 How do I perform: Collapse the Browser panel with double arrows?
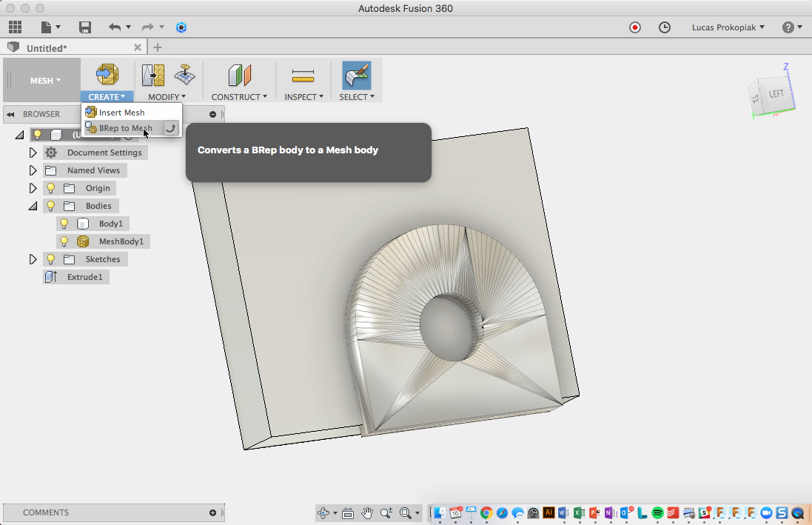[10, 114]
